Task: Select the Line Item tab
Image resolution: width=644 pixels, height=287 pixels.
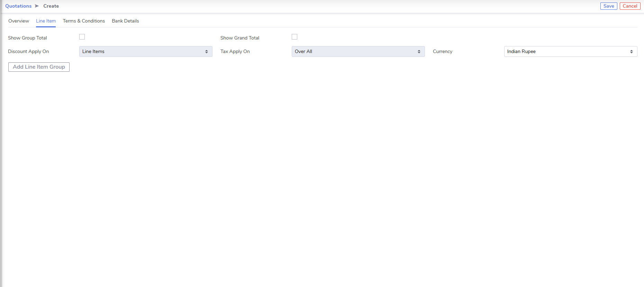Action: tap(46, 21)
